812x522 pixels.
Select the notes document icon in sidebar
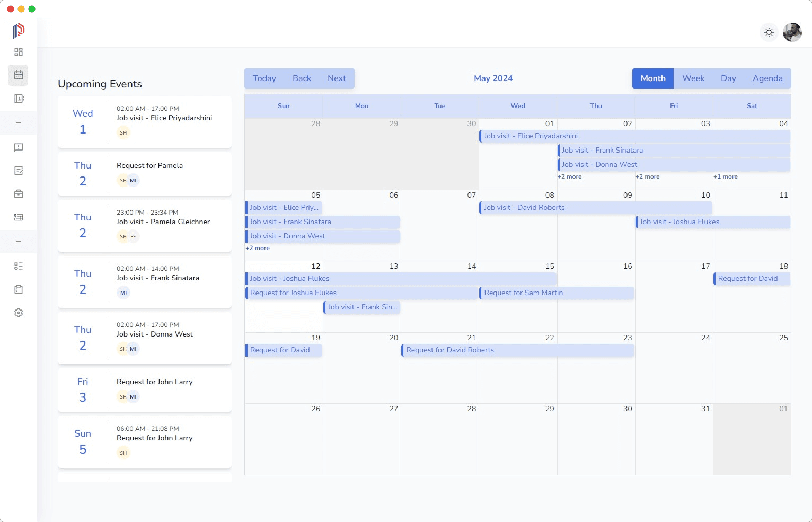click(18, 171)
